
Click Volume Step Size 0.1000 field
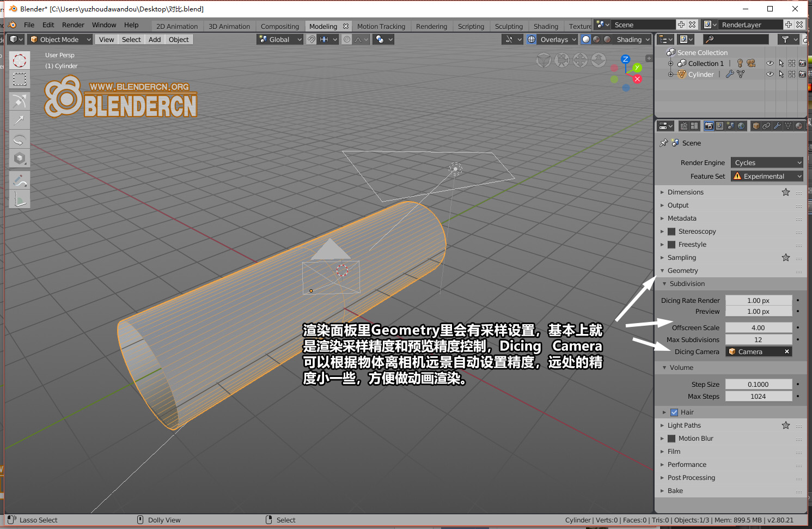pos(759,384)
